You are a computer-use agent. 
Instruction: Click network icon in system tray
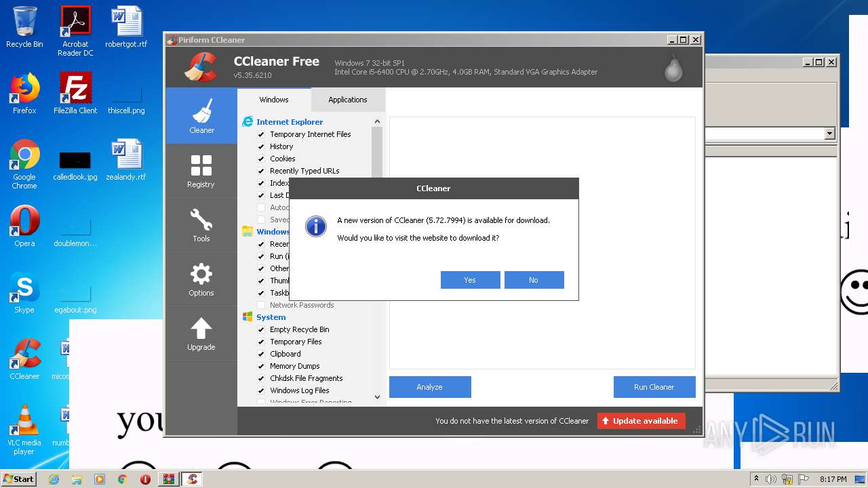[787, 479]
